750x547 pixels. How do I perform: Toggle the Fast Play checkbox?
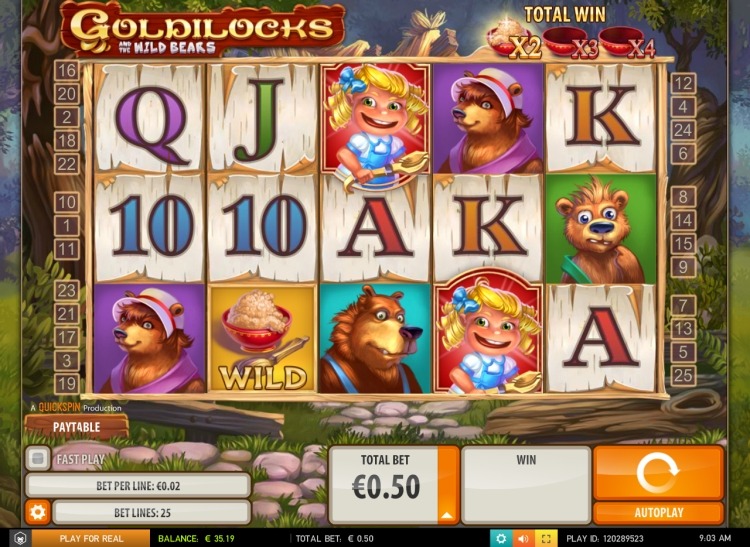click(x=37, y=459)
